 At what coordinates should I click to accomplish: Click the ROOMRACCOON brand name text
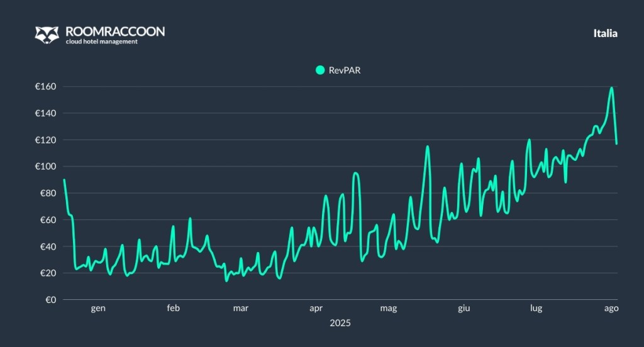115,31
